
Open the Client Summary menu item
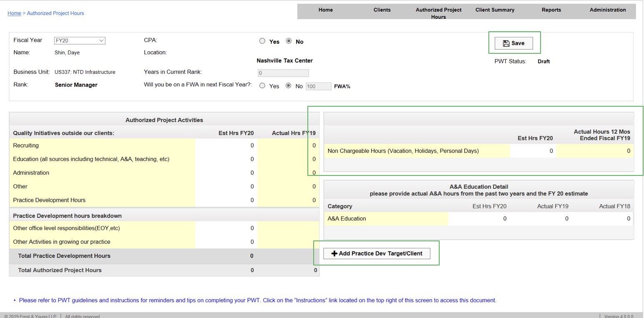495,10
